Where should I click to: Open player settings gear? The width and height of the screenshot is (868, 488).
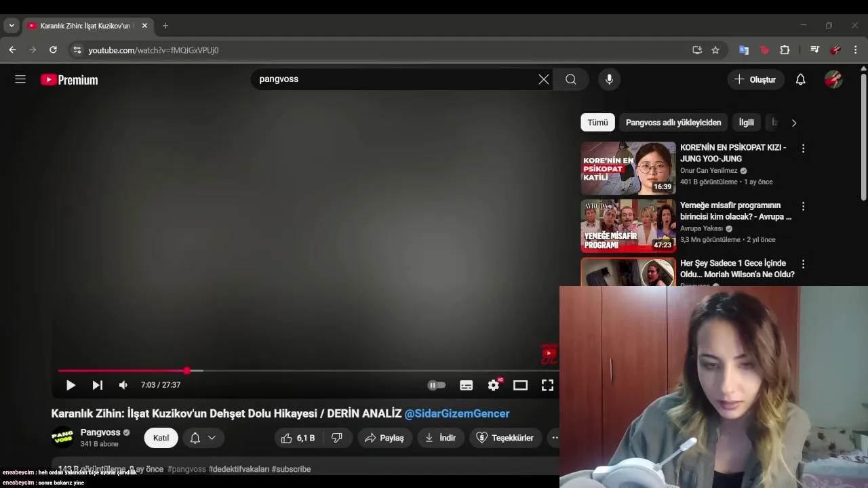tap(494, 385)
